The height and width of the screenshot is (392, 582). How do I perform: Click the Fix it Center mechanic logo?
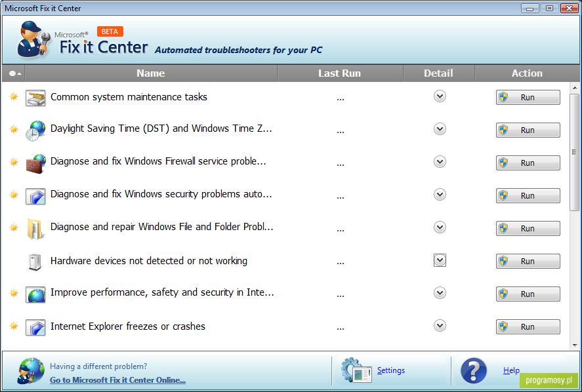(33, 39)
